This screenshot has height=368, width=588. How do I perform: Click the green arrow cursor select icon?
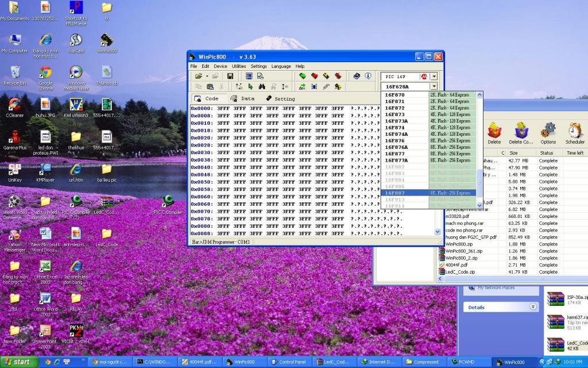(250, 87)
